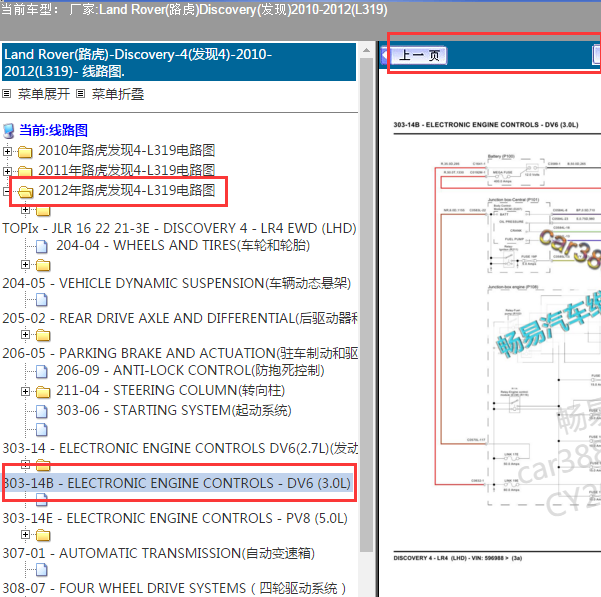
Task: Click the folder icon above 307-01 Automatic Transmission
Action: coord(43,535)
